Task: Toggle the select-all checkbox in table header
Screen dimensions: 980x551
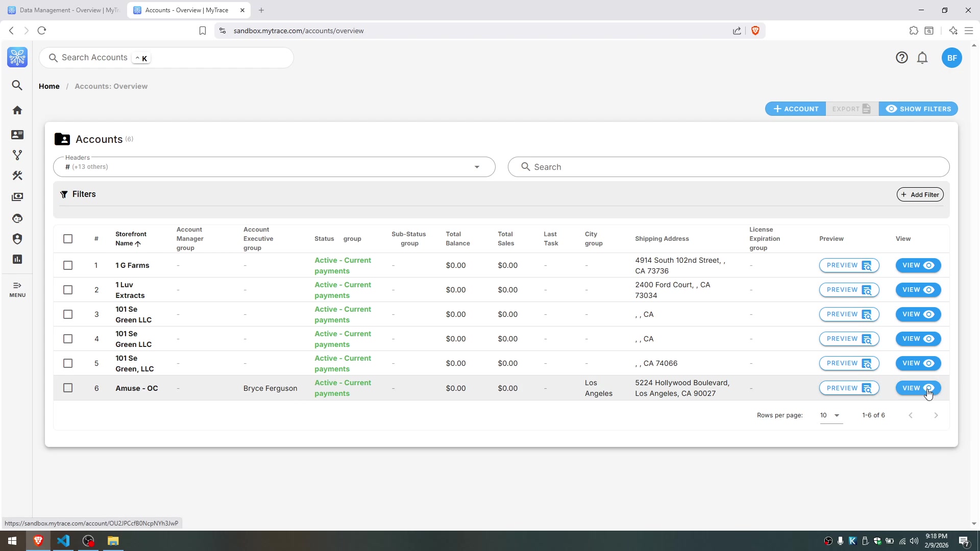Action: click(x=68, y=239)
